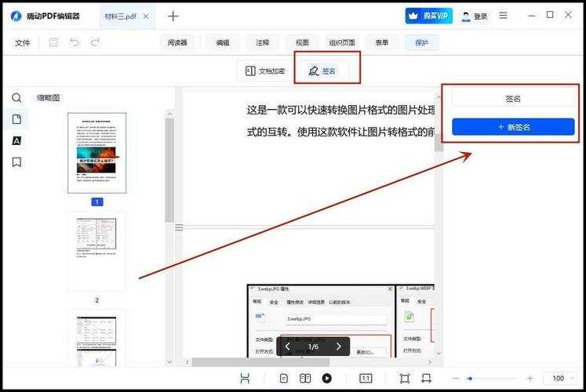Click the app logo icon
This screenshot has width=586, height=392.
[16, 16]
